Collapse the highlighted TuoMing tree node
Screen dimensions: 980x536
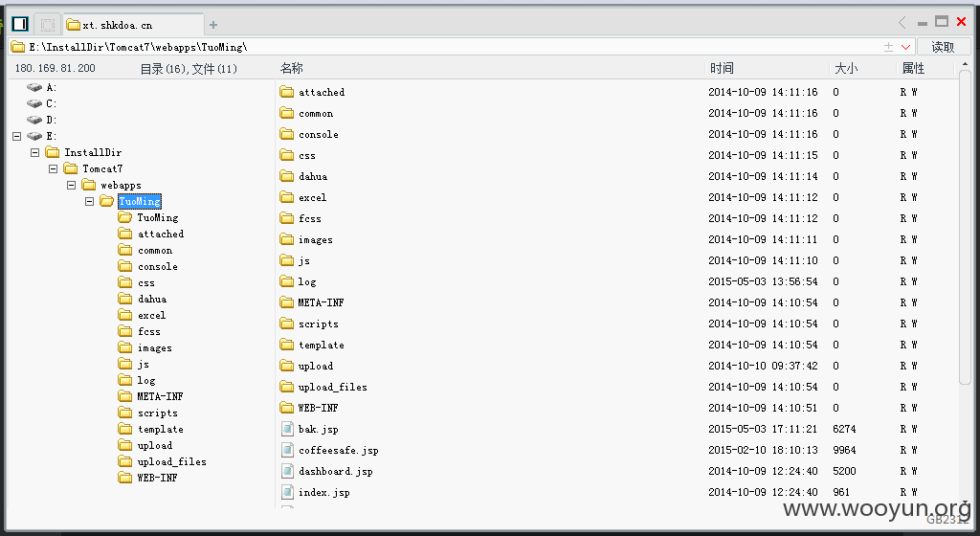(x=89, y=201)
